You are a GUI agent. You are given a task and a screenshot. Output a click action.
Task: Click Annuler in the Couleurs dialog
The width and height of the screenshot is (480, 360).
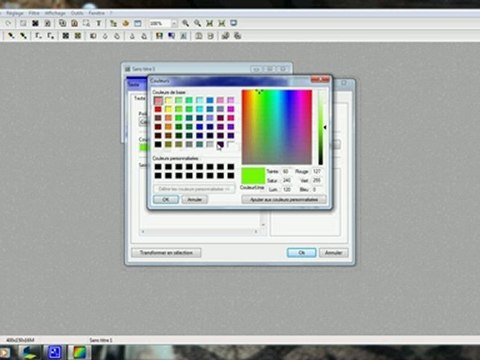195,199
